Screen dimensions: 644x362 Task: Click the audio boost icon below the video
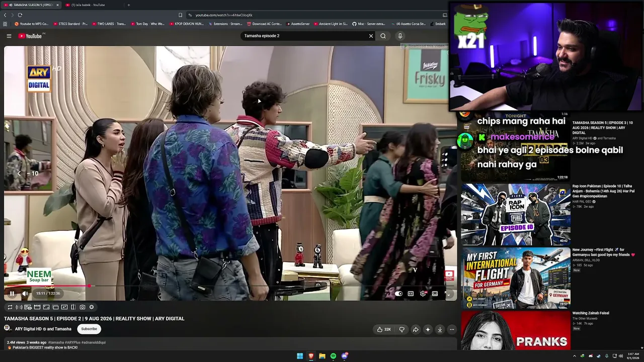19,307
